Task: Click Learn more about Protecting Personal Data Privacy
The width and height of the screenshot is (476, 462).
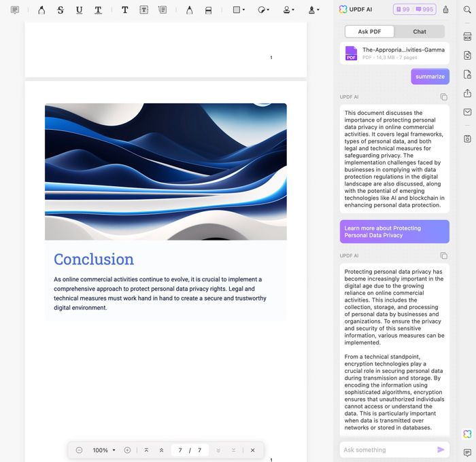Action: click(x=394, y=232)
